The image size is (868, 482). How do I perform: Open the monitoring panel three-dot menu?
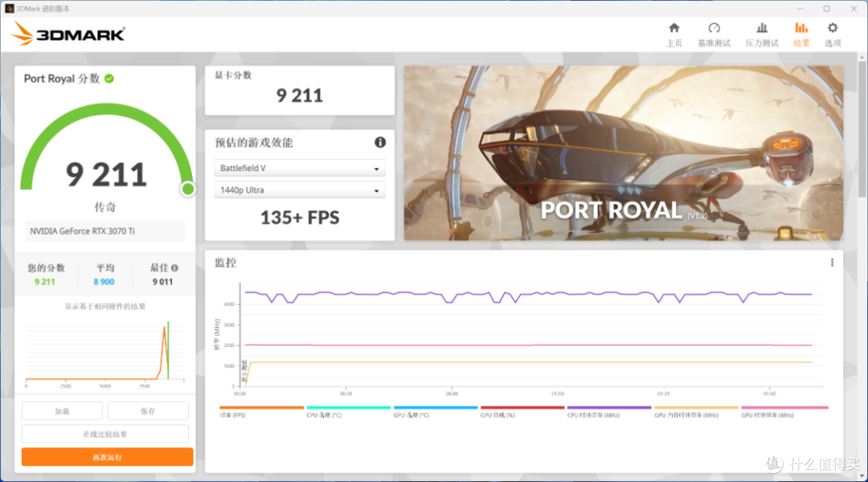coord(832,263)
